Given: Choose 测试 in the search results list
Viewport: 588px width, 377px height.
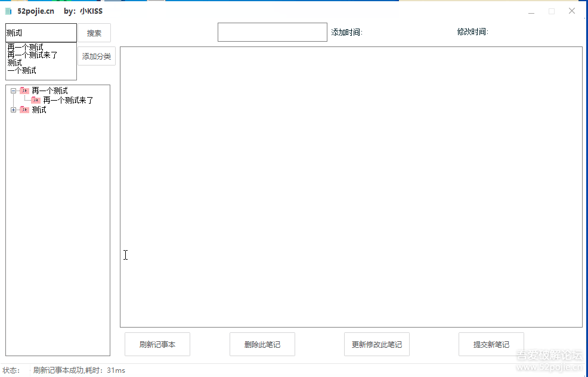Looking at the screenshot, I should click(15, 63).
